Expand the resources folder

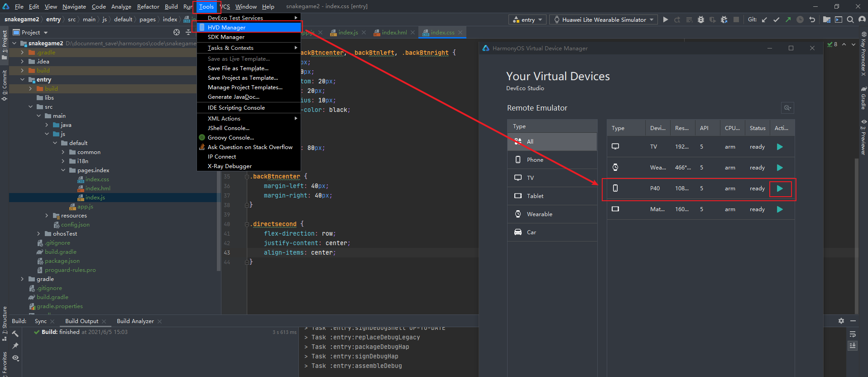tap(47, 215)
